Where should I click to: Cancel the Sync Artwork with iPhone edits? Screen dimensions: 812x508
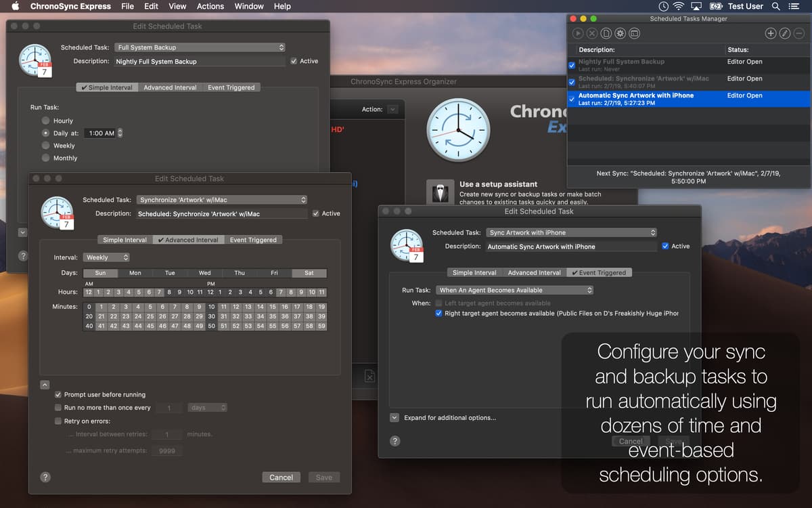630,441
